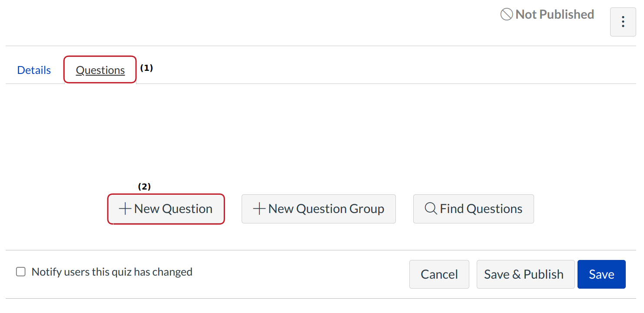The height and width of the screenshot is (313, 644).
Task: Click the magnifier icon on Find Questions
Action: (431, 209)
